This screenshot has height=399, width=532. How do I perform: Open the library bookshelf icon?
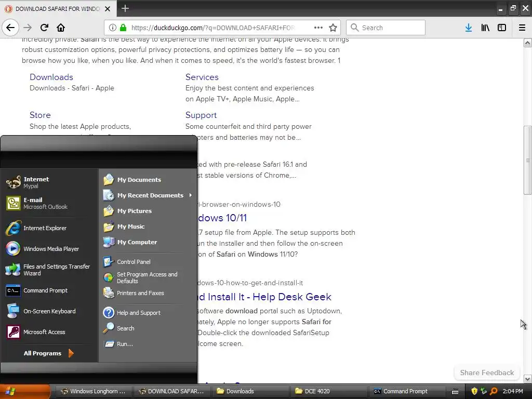coord(485,28)
